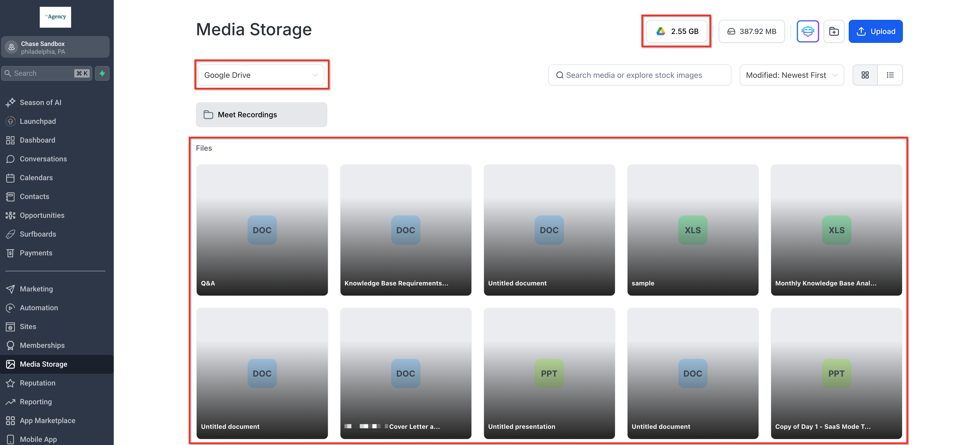
Task: Select the sample XLS file thumbnail
Action: [x=692, y=230]
